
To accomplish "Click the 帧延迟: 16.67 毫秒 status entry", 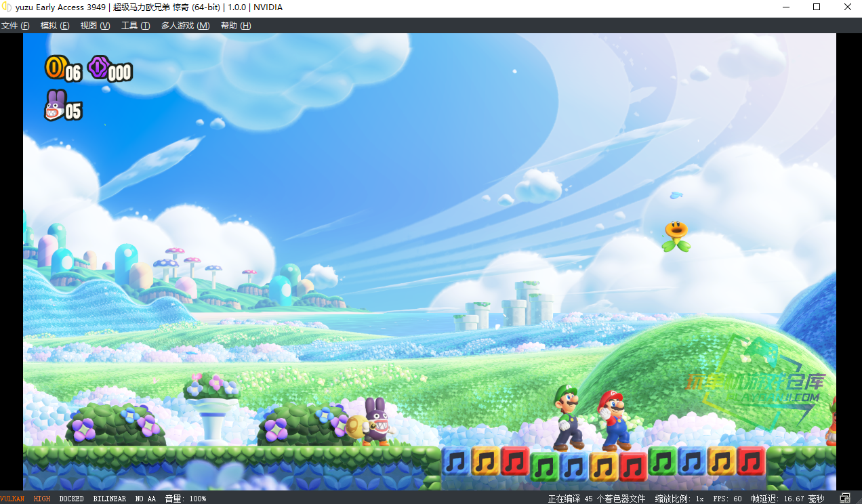I will 787,498.
